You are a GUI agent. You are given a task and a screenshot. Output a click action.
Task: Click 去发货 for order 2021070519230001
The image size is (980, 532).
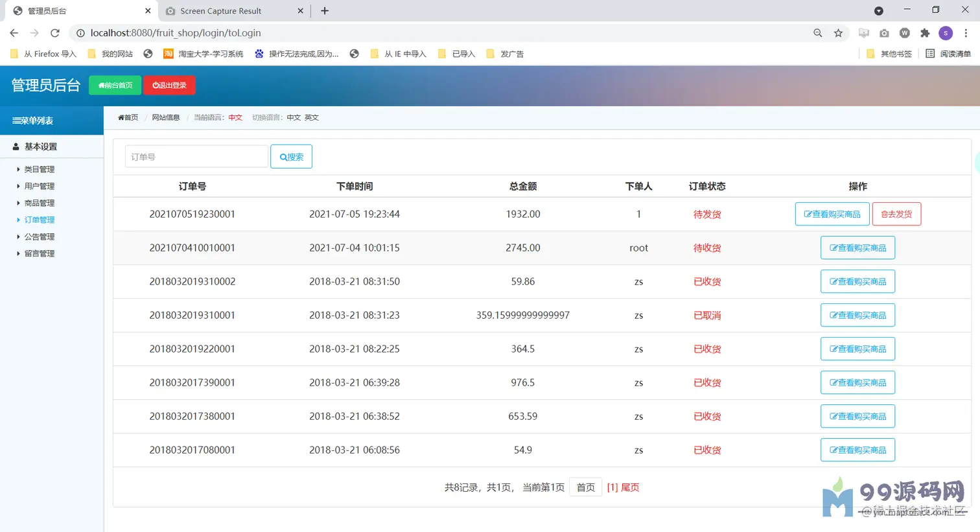(x=896, y=214)
